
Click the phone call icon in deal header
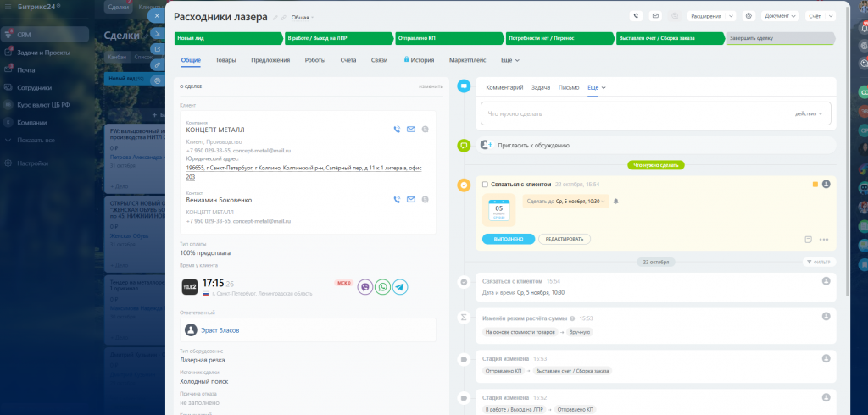[636, 16]
